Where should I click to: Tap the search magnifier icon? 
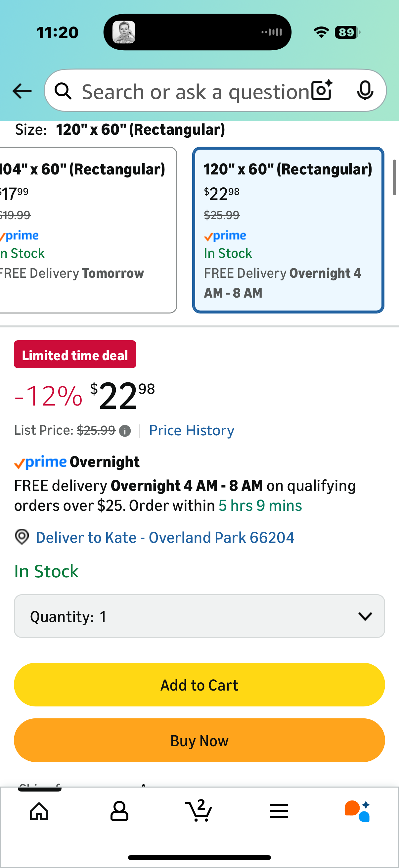point(63,91)
